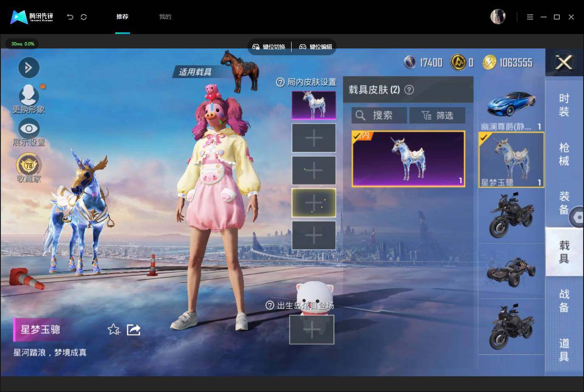Open the 收藏家 level 78 badge
This screenshot has height=392, width=584.
[x=29, y=165]
